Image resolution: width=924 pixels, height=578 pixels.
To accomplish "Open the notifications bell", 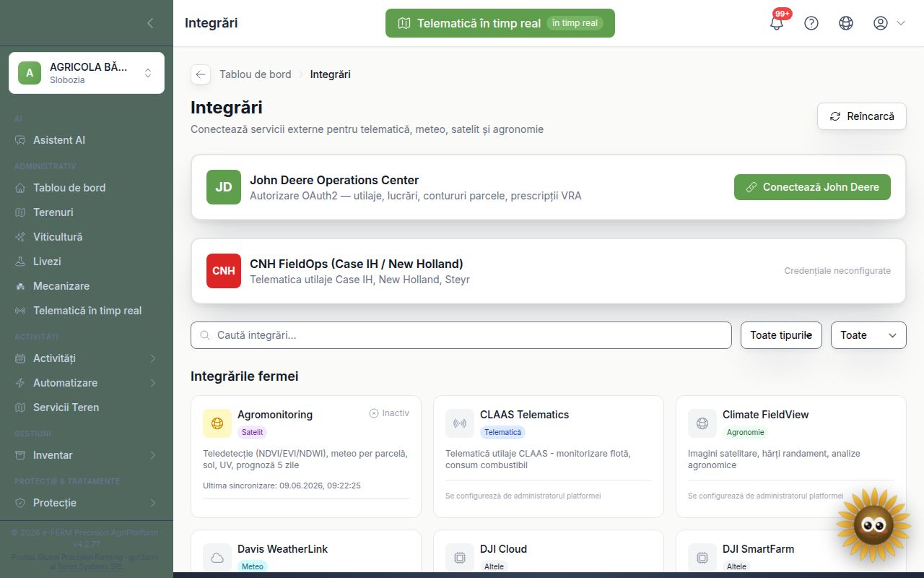I will [777, 23].
